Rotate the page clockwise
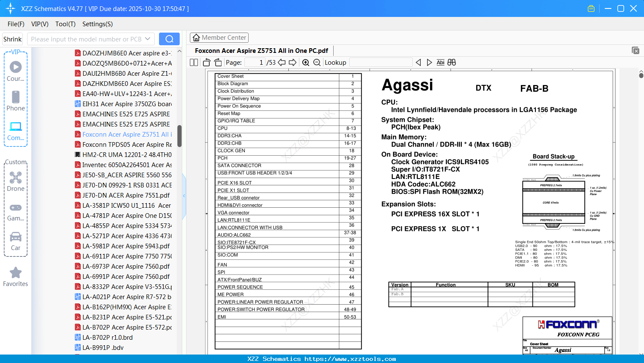 coord(218,62)
